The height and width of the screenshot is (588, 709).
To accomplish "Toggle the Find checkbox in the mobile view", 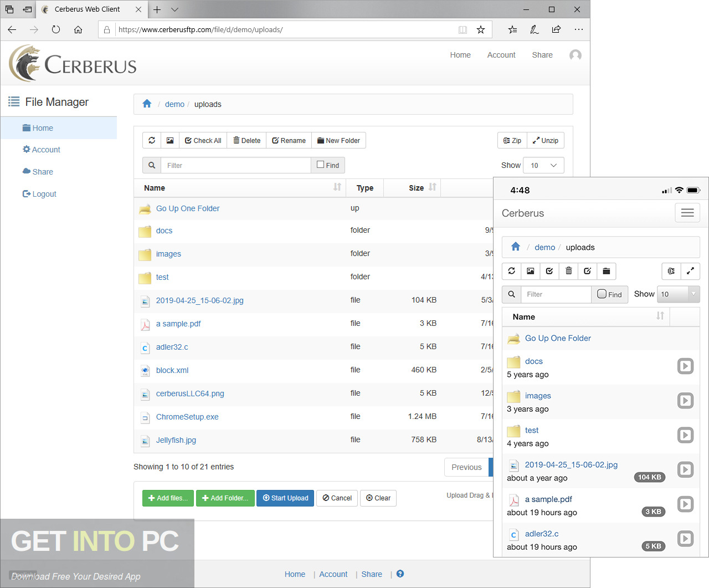I will (602, 294).
